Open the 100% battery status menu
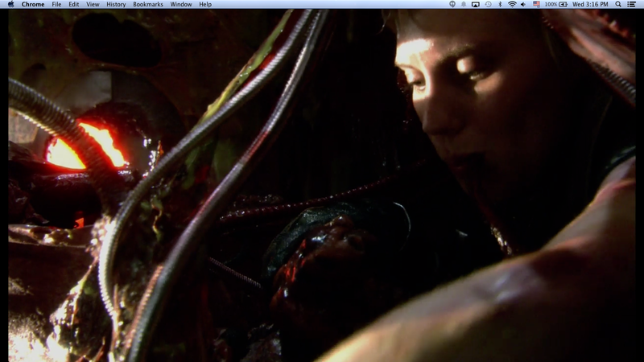This screenshot has height=362, width=644. tap(556, 4)
